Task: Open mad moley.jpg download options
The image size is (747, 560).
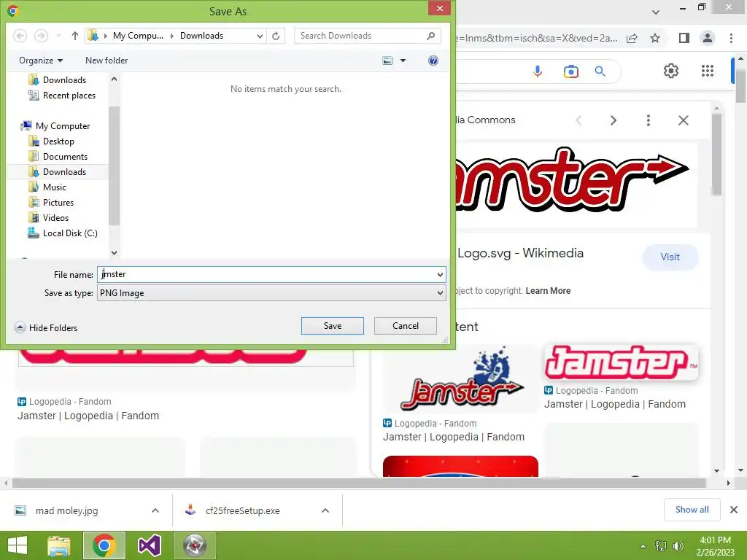Action: click(x=155, y=510)
